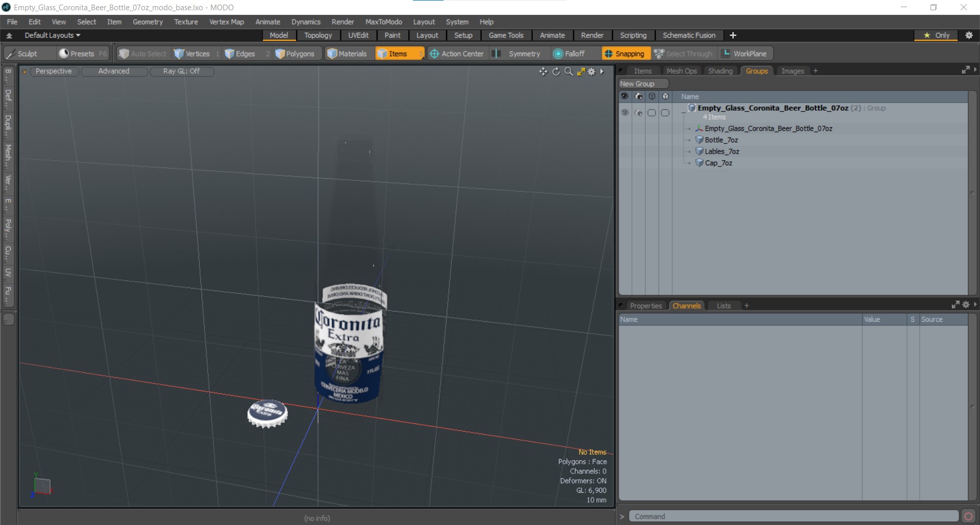
Task: Select the Empty_Glass_Coronita_Beer_Bottle_07oz locator item
Action: coord(768,129)
